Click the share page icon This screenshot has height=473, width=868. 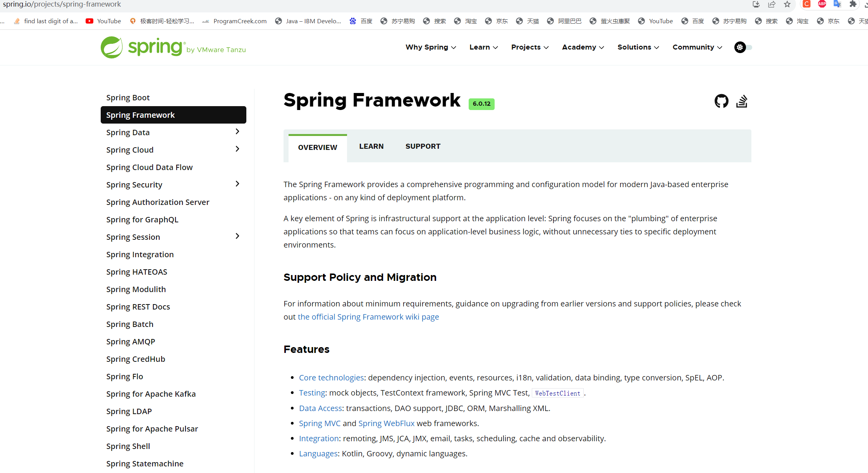tap(772, 4)
